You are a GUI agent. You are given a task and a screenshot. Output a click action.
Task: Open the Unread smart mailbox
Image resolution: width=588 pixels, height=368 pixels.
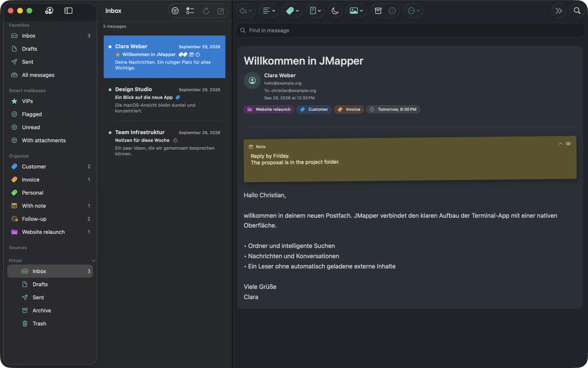pyautogui.click(x=50, y=127)
